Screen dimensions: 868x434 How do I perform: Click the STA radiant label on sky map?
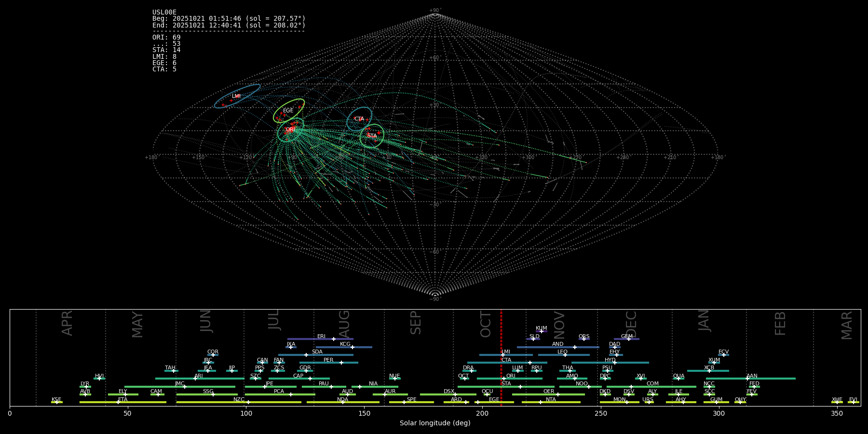pyautogui.click(x=372, y=136)
